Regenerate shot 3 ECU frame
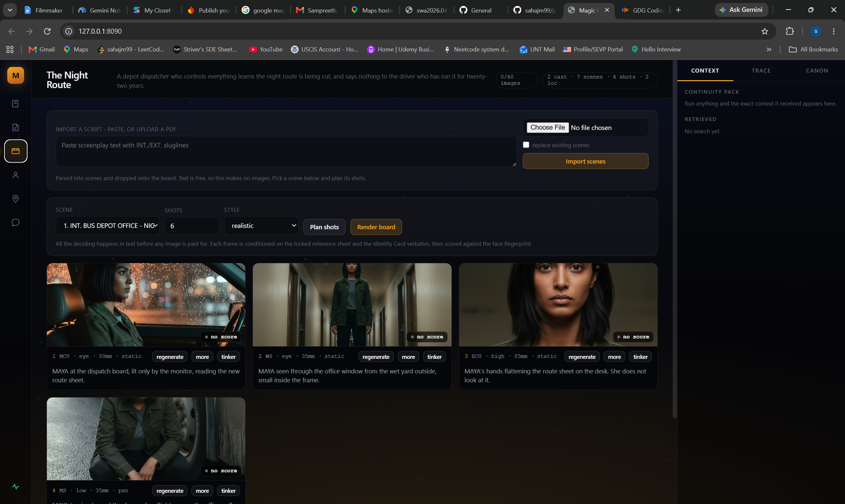This screenshot has height=504, width=845. pos(582,357)
